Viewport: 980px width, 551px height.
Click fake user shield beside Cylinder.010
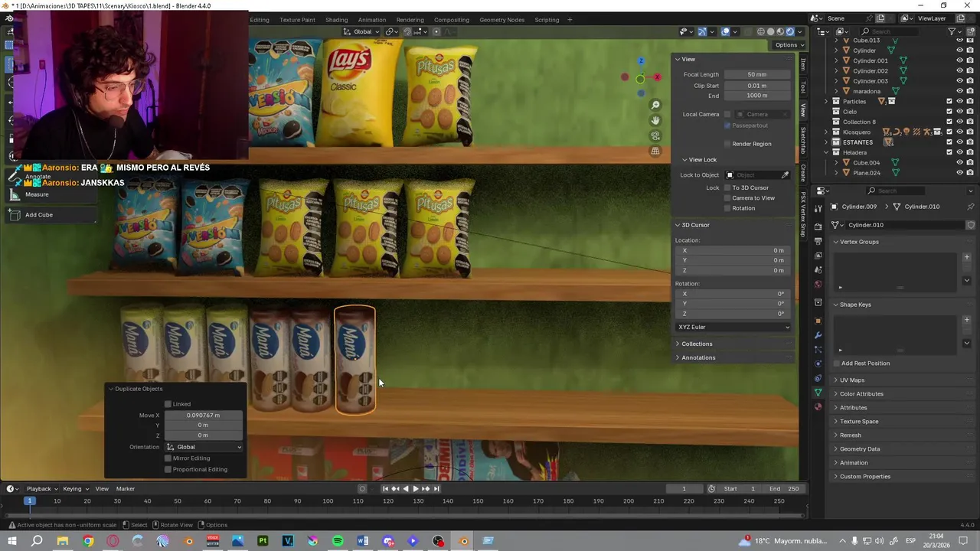[971, 225]
